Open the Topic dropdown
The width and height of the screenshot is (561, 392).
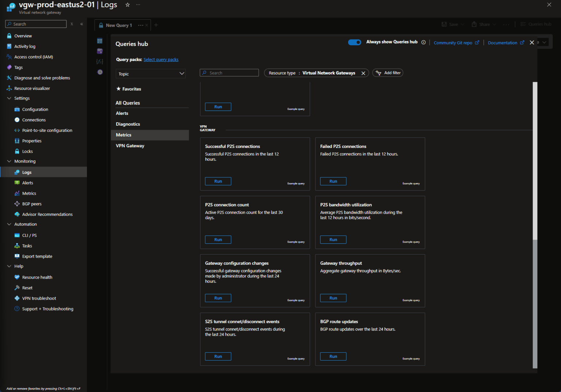151,74
